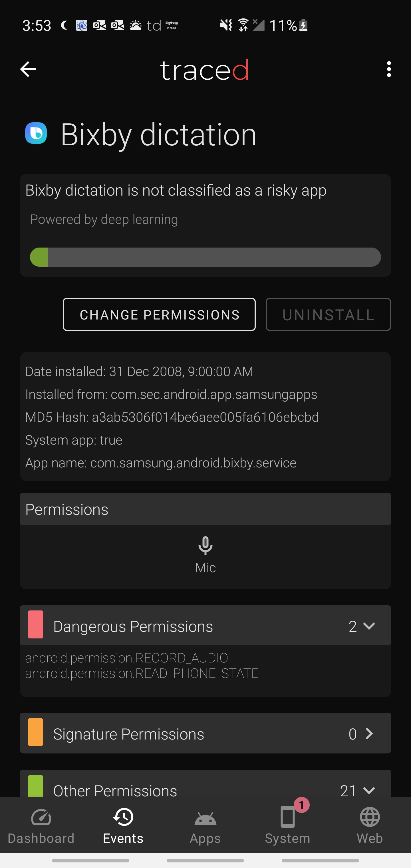Viewport: 411px width, 868px height.
Task: Open the three-dot overflow menu
Action: tap(389, 69)
